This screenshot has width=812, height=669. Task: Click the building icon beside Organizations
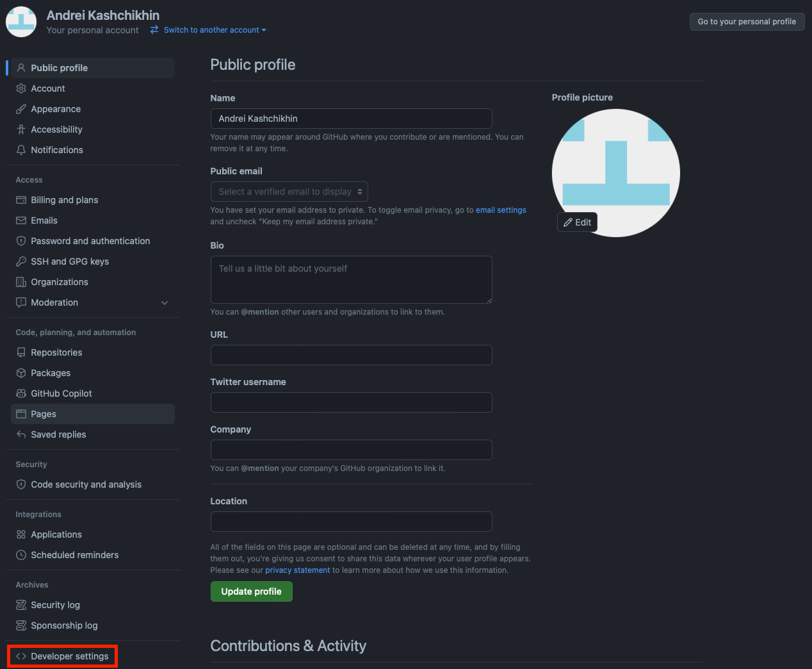21,282
